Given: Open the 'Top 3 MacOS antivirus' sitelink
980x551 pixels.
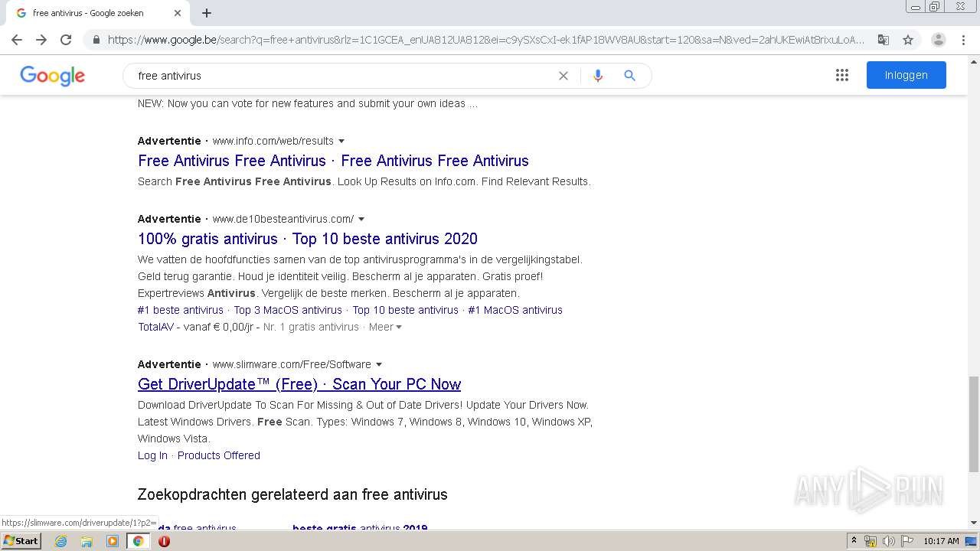Looking at the screenshot, I should click(288, 310).
